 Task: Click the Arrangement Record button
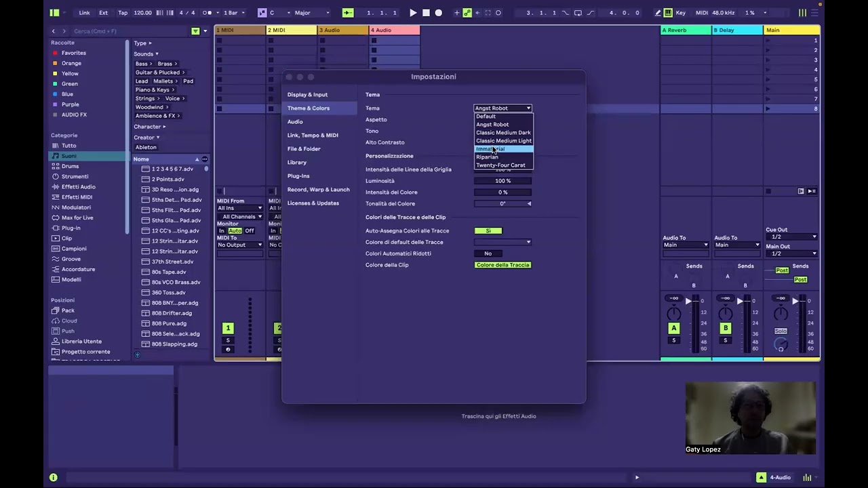pyautogui.click(x=439, y=12)
